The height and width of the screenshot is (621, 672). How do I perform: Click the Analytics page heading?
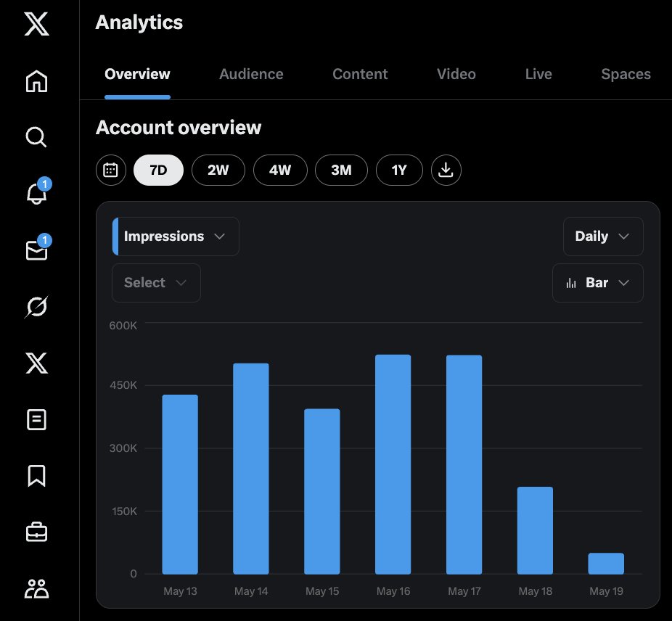point(139,22)
